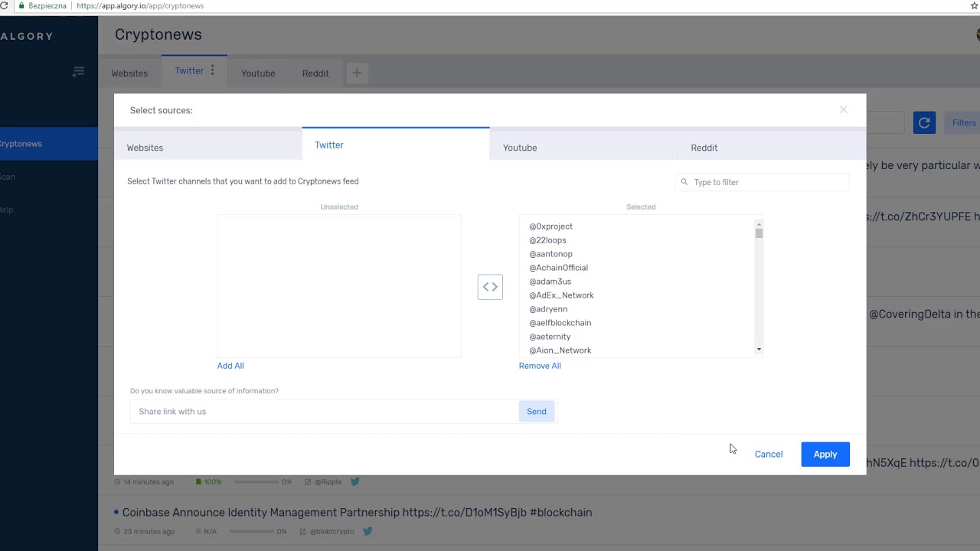
Task: Click the ALGORY logo
Action: pyautogui.click(x=27, y=36)
